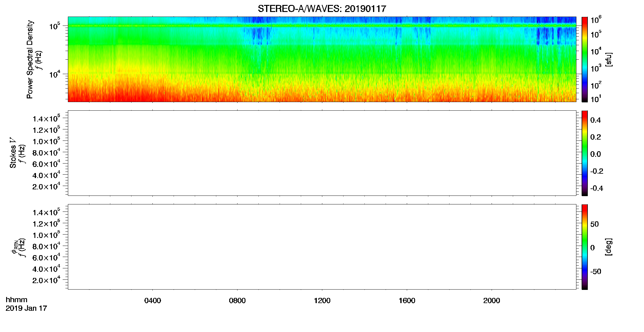Click the [deg] units label
Screen dimensions: 644x332
[609, 247]
